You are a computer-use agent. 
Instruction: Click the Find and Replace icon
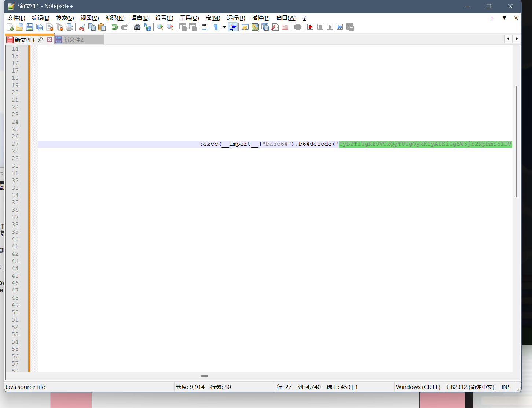pos(147,27)
